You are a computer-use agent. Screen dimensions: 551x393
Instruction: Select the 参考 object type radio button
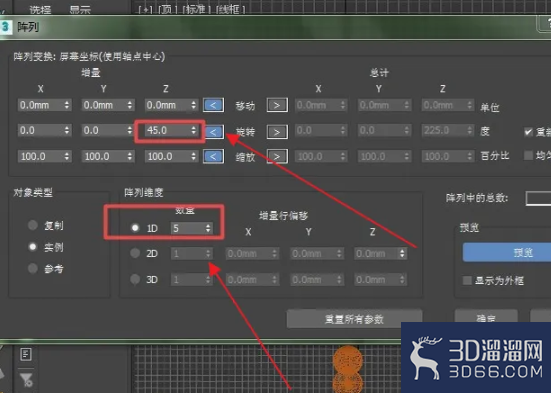pos(33,269)
